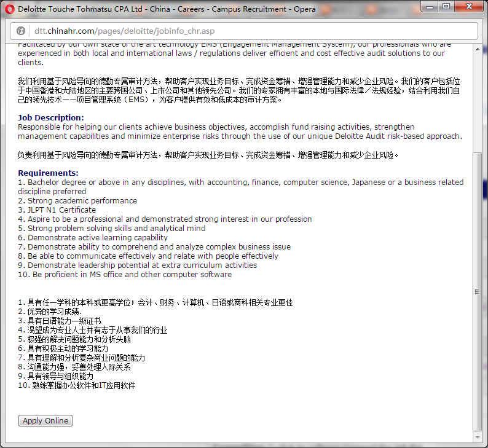488x448 pixels.
Task: Click '2. 优异的学习成绩' line
Action: (x=50, y=312)
